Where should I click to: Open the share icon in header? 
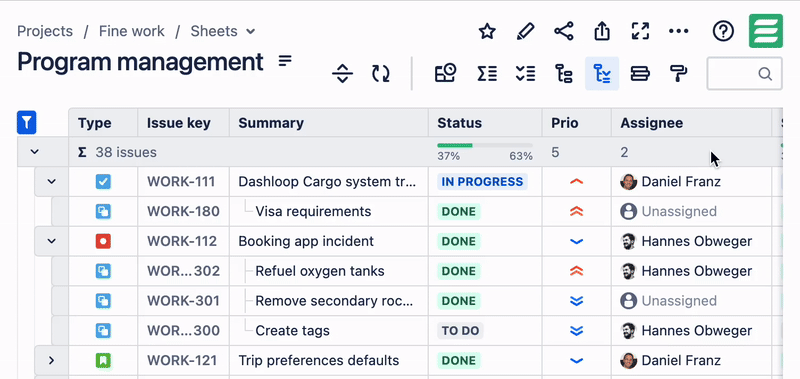563,31
